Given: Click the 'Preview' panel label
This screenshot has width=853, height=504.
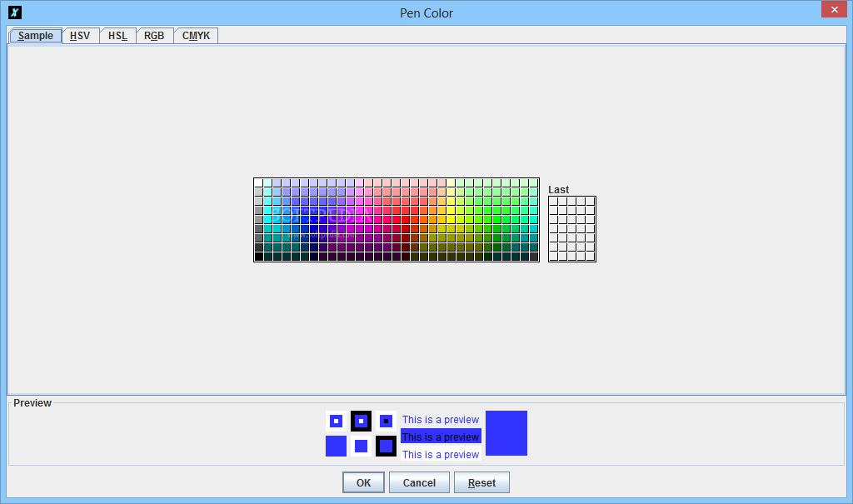Looking at the screenshot, I should 32,402.
